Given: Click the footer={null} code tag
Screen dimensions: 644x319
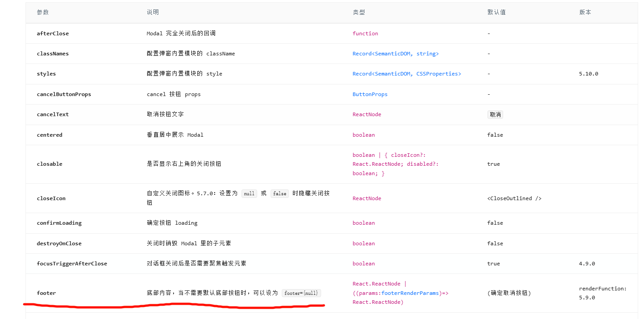Looking at the screenshot, I should [x=301, y=293].
